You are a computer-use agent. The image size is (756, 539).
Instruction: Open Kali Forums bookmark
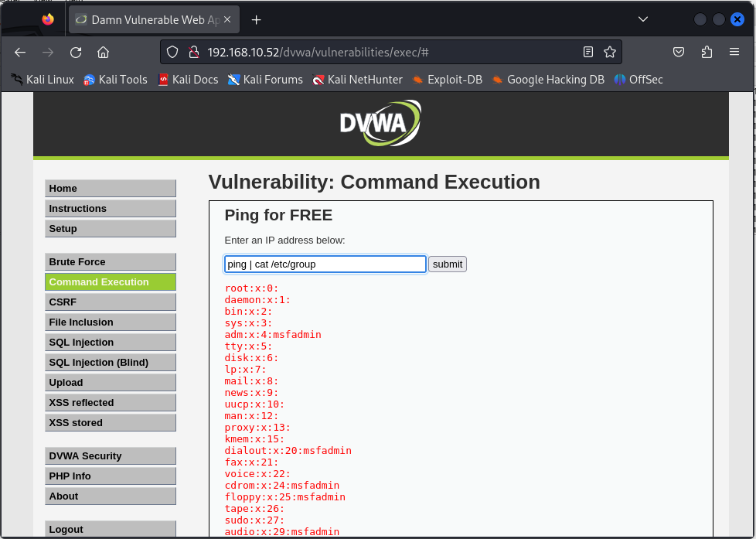[x=265, y=80]
